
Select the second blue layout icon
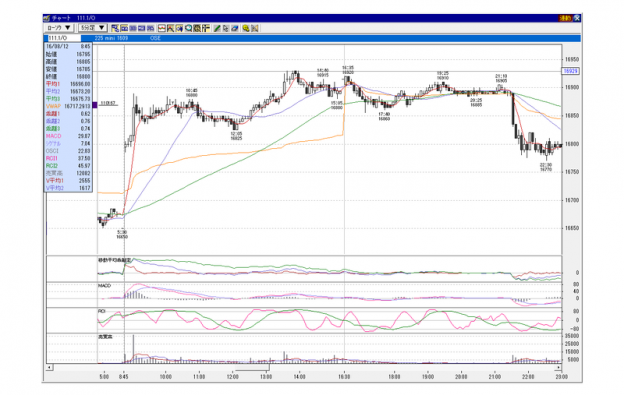click(x=133, y=28)
